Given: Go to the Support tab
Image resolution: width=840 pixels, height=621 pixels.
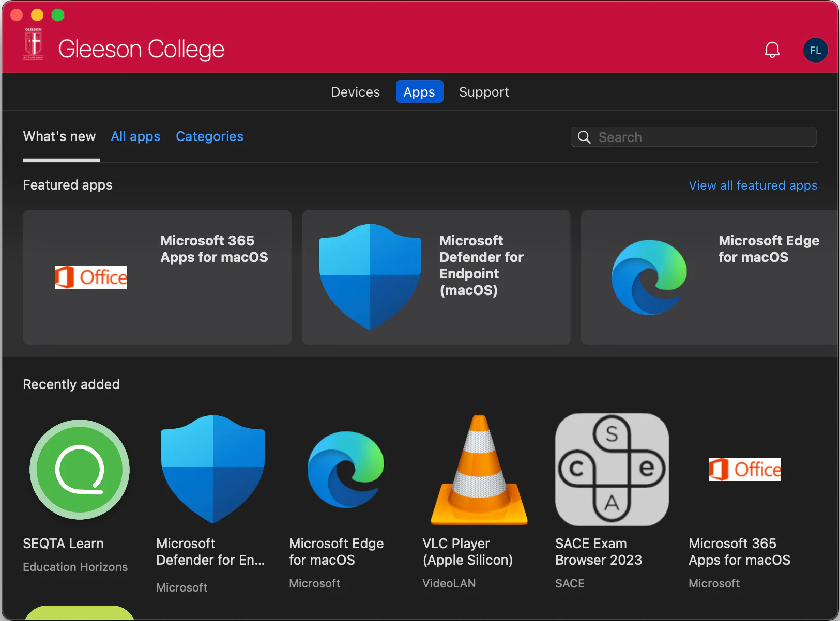Looking at the screenshot, I should [484, 92].
